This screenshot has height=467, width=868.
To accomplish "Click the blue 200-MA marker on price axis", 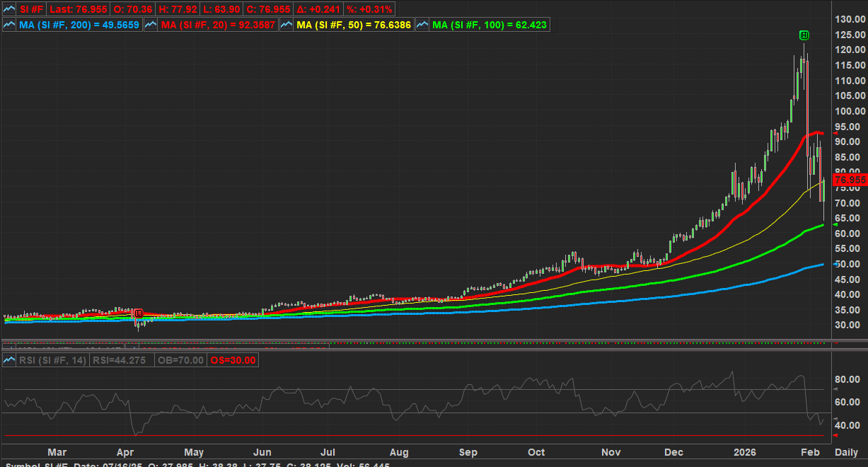I will (836, 263).
